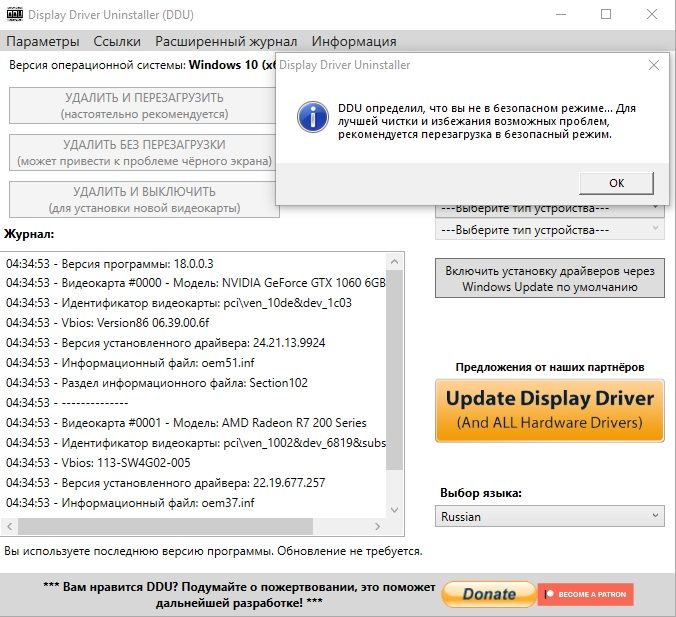Open the Информация menu

pos(354,41)
